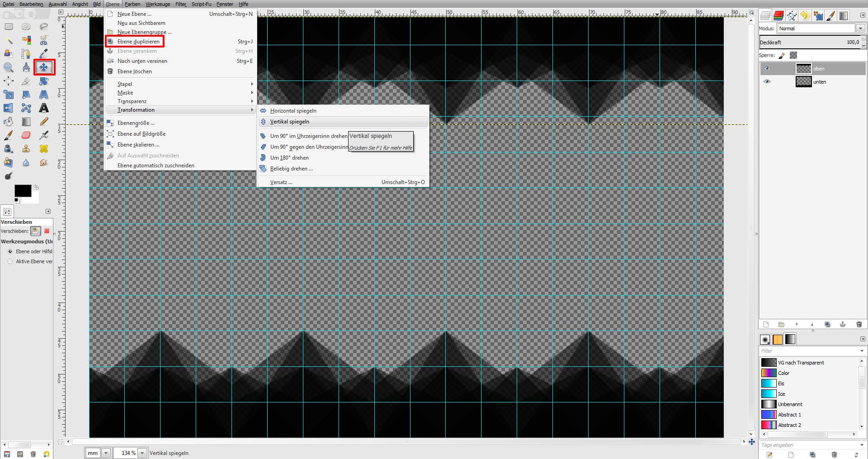The image size is (868, 459).
Task: Click the black foreground color swatch
Action: point(22,190)
